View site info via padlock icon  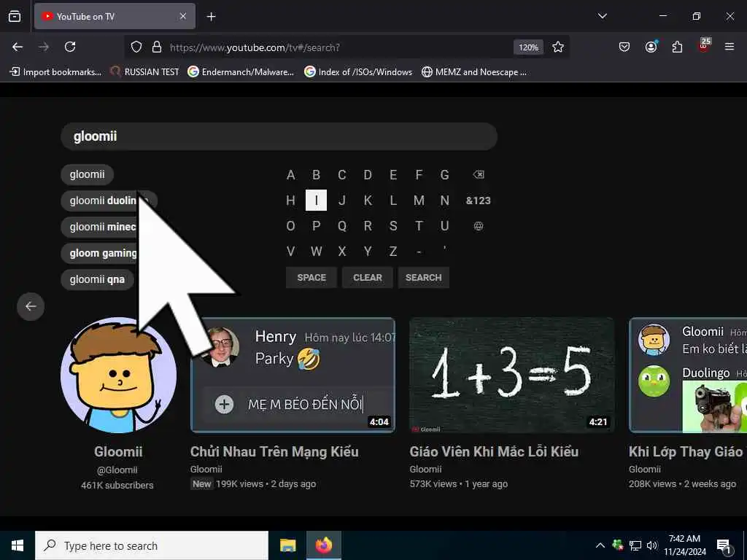tap(157, 47)
